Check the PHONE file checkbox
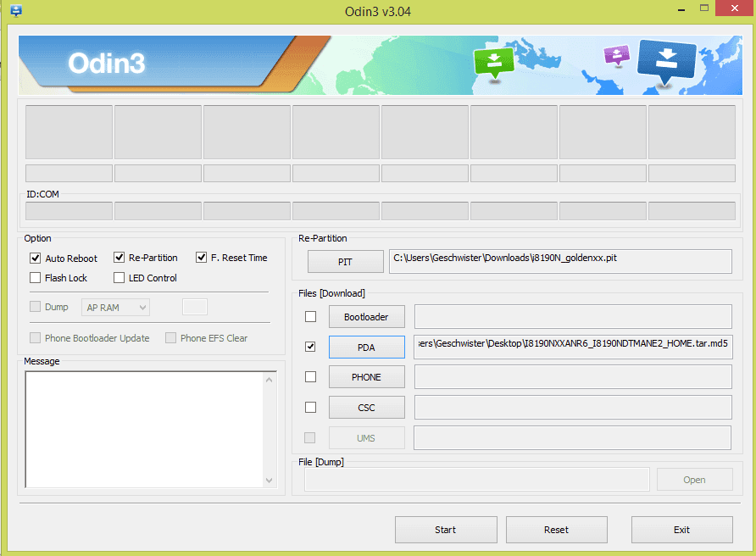This screenshot has width=756, height=556. (310, 376)
